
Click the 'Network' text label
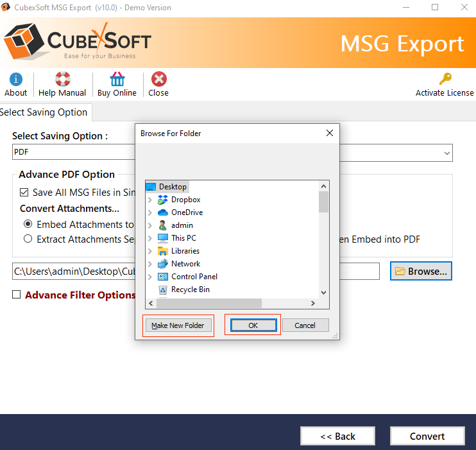click(x=186, y=264)
